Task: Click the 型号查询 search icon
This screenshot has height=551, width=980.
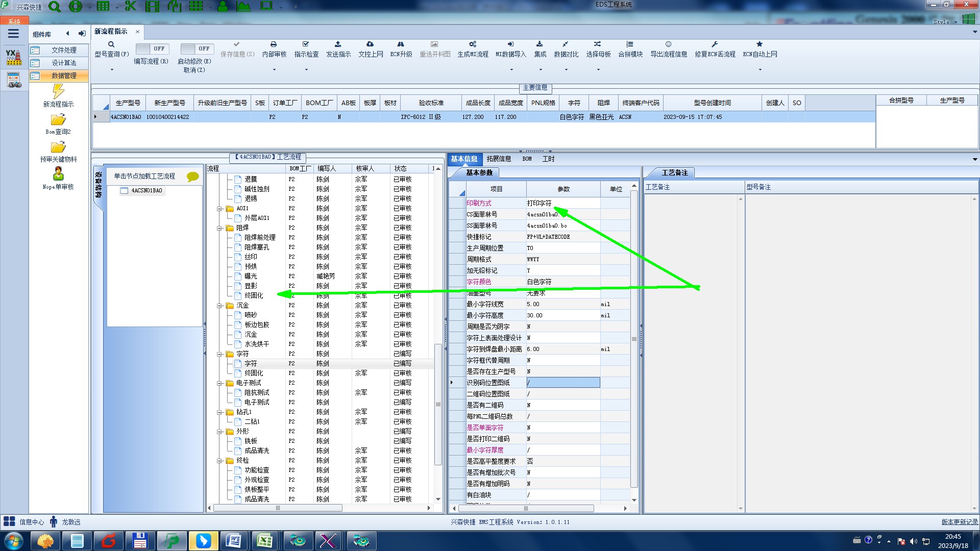Action: click(111, 45)
